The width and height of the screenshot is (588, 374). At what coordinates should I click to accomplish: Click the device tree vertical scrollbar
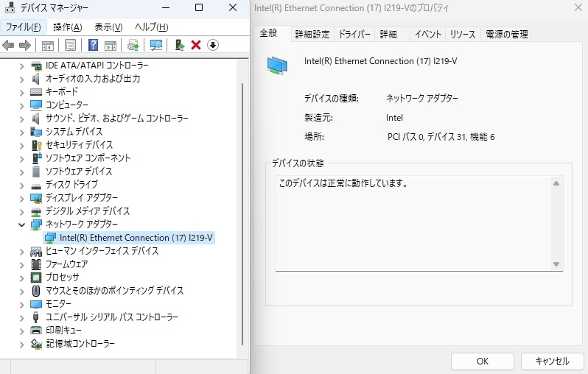point(242,214)
